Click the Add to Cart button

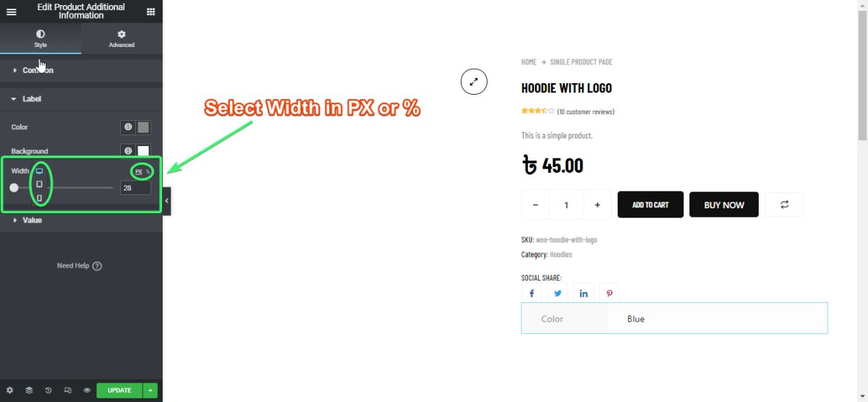(x=650, y=205)
